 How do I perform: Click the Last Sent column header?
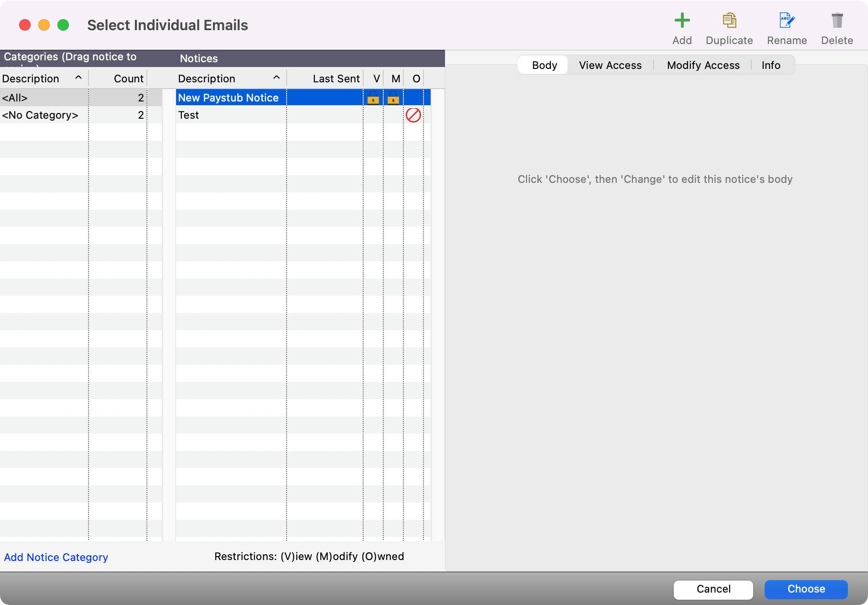(335, 78)
